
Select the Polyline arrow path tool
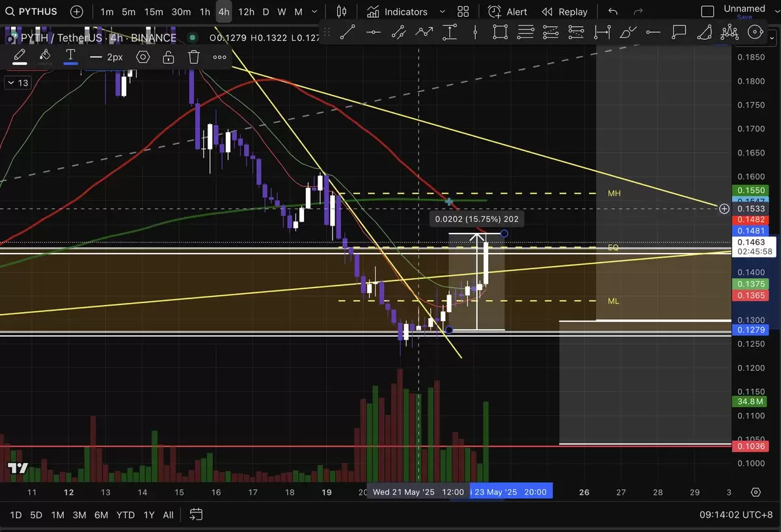424,32
